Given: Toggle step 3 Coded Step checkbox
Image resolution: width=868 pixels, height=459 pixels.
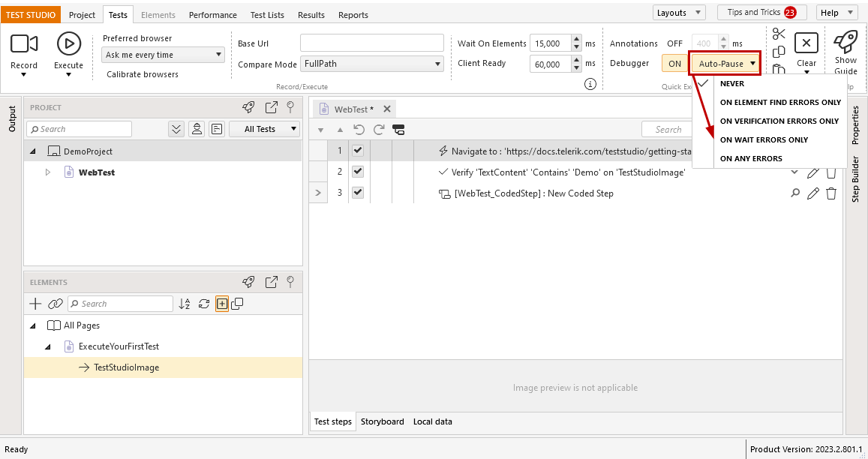Looking at the screenshot, I should pyautogui.click(x=358, y=193).
